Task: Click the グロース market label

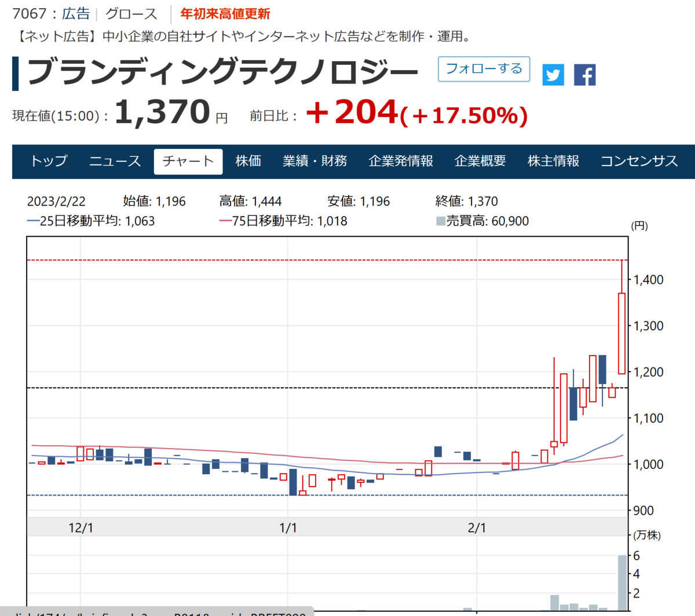Action: [131, 14]
